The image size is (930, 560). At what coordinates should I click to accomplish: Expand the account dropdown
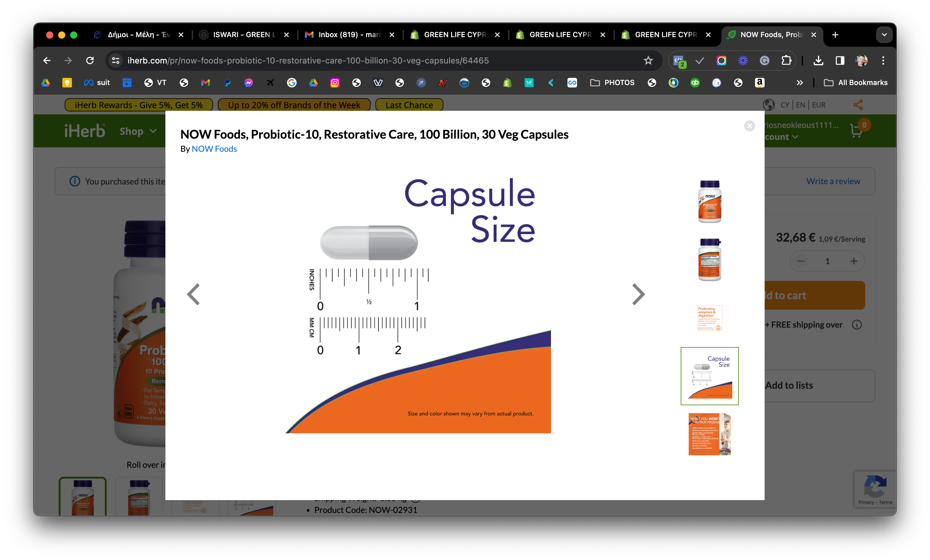point(781,137)
